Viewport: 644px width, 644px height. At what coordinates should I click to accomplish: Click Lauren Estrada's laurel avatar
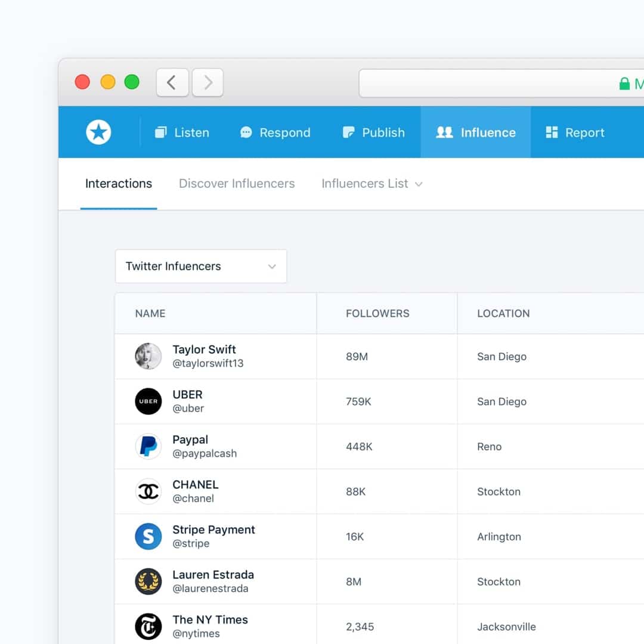pos(148,581)
